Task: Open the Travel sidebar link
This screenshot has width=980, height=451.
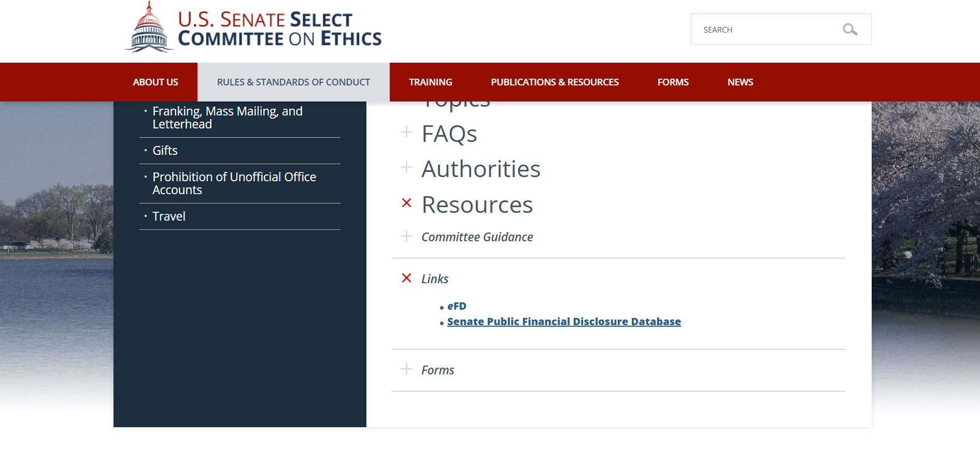Action: 169,216
